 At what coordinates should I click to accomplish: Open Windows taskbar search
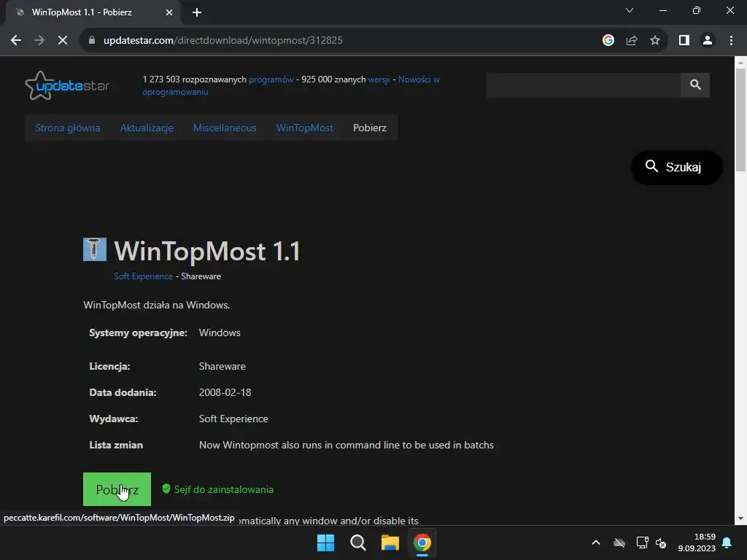[357, 542]
